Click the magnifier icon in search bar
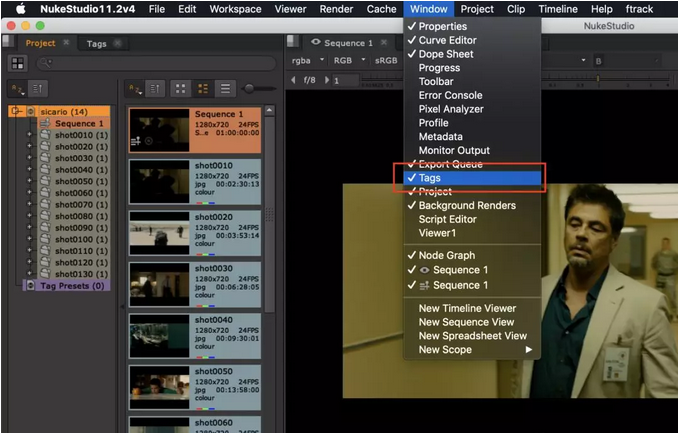 click(x=45, y=63)
